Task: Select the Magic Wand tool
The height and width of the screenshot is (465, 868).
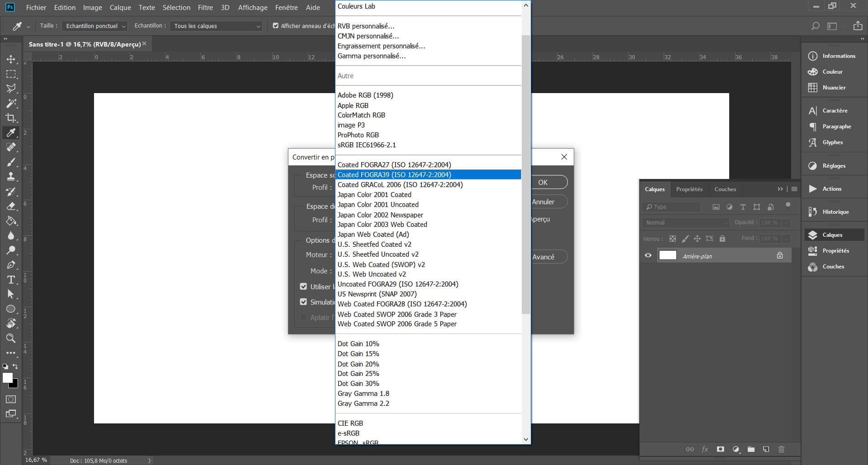Action: click(x=11, y=103)
